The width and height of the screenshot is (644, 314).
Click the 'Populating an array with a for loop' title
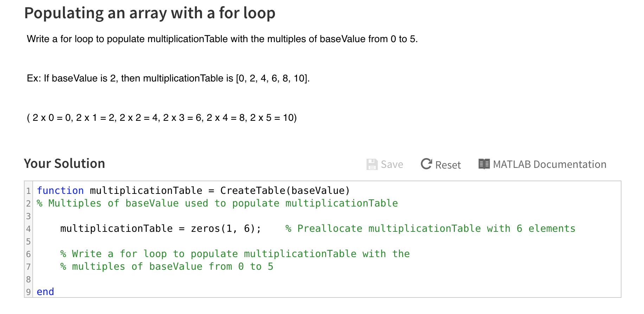[150, 13]
